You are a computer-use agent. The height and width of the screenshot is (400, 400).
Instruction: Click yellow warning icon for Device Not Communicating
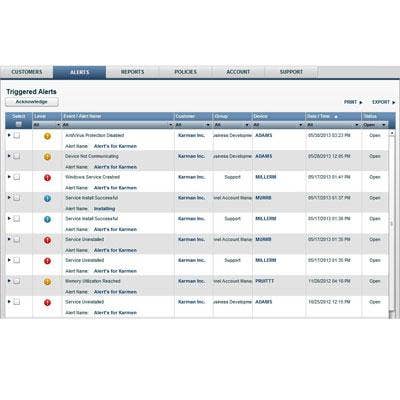click(x=47, y=157)
